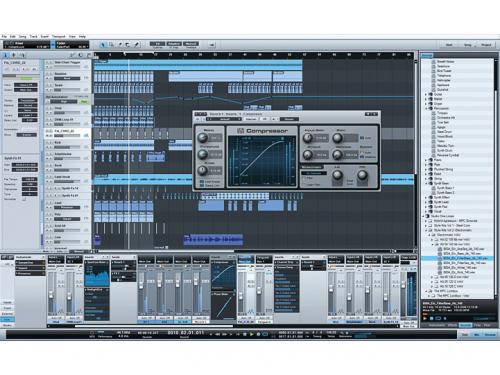
Task: Collapse the Synth Bass folder in the browser
Action: [x=426, y=183]
